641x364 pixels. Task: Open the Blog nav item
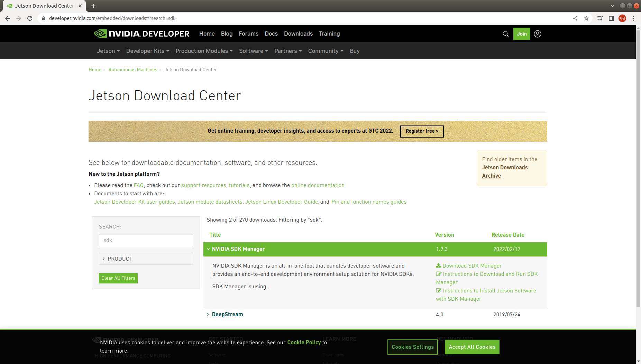point(227,34)
